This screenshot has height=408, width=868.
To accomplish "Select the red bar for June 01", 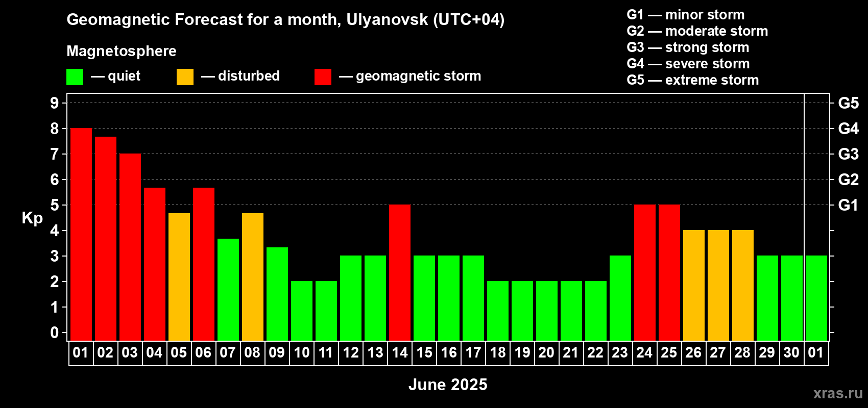I will (81, 235).
